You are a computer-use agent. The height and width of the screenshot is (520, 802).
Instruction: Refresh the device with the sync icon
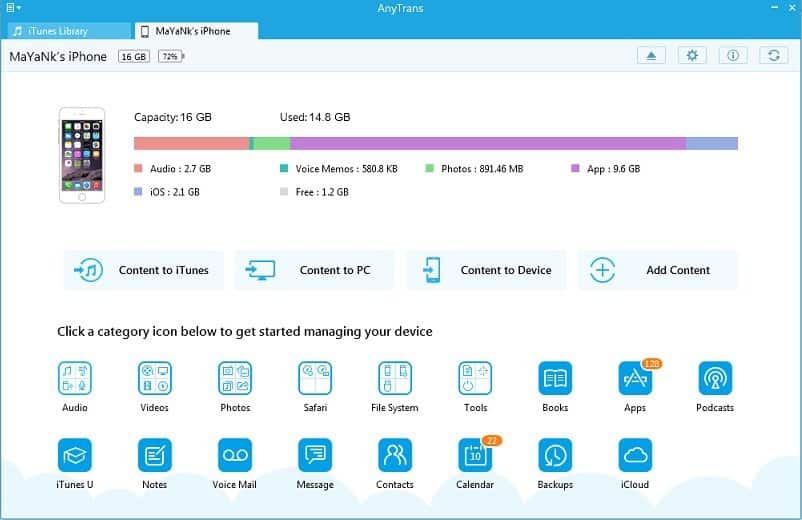[x=774, y=55]
